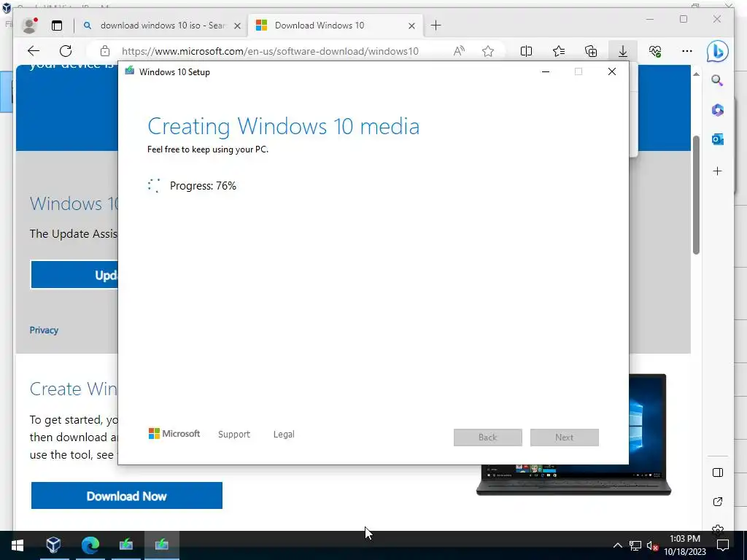Open split screen view icon

(x=526, y=51)
